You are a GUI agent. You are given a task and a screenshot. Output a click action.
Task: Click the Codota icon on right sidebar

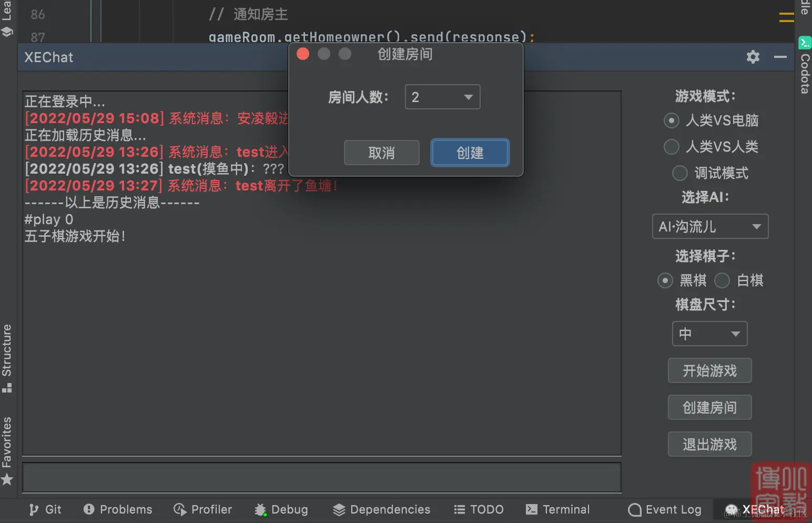pos(805,43)
